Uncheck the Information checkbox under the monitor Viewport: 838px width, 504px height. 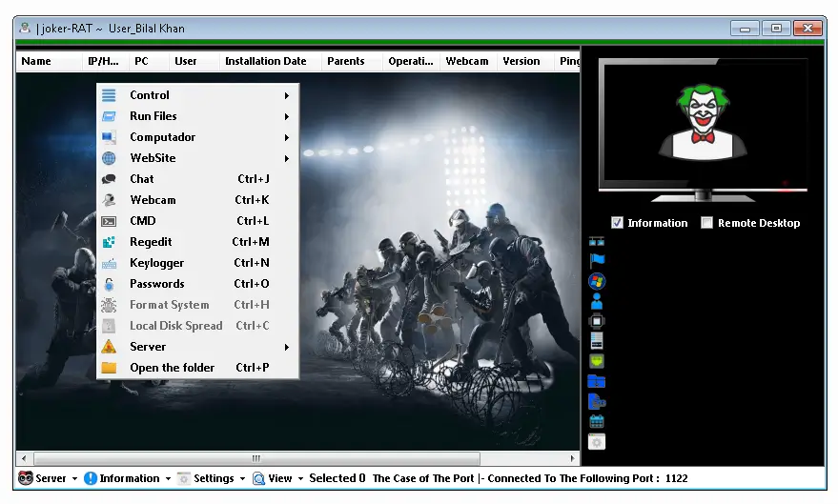pos(618,223)
